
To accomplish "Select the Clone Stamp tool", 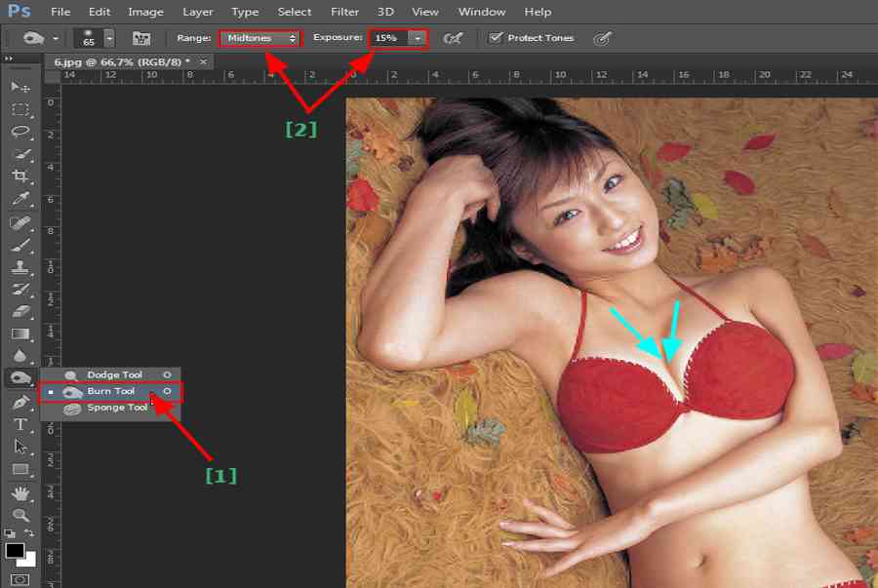I will tap(20, 267).
